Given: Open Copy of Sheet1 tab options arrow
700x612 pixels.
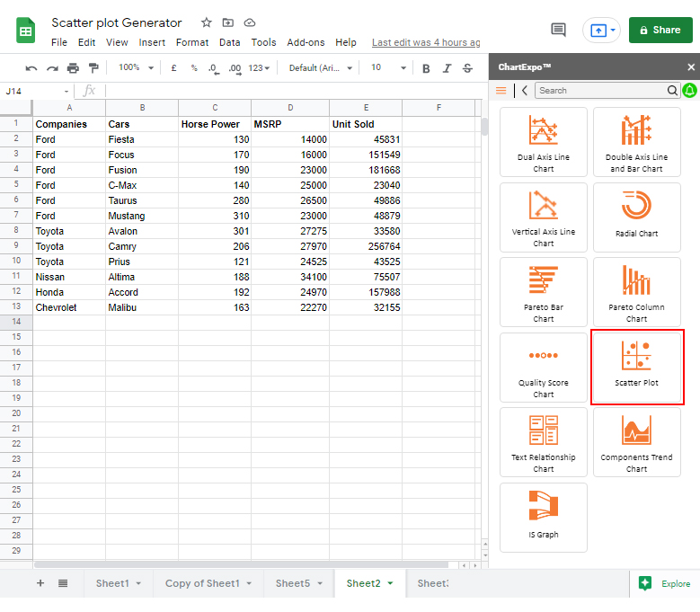Looking at the screenshot, I should pos(249,583).
